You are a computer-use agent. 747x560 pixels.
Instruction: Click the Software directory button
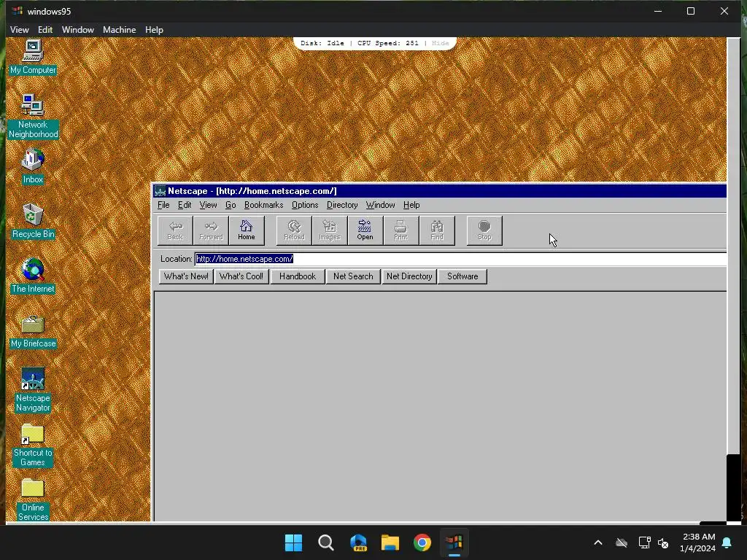click(462, 276)
